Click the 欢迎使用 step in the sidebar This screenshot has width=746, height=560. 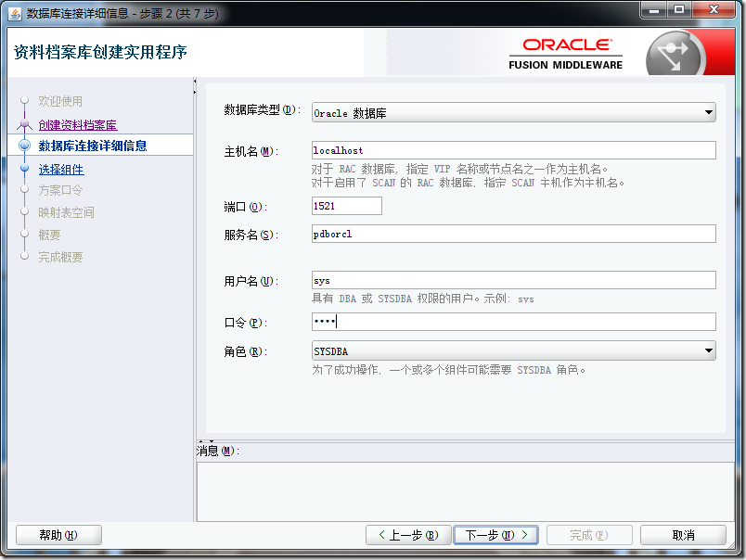coord(60,101)
